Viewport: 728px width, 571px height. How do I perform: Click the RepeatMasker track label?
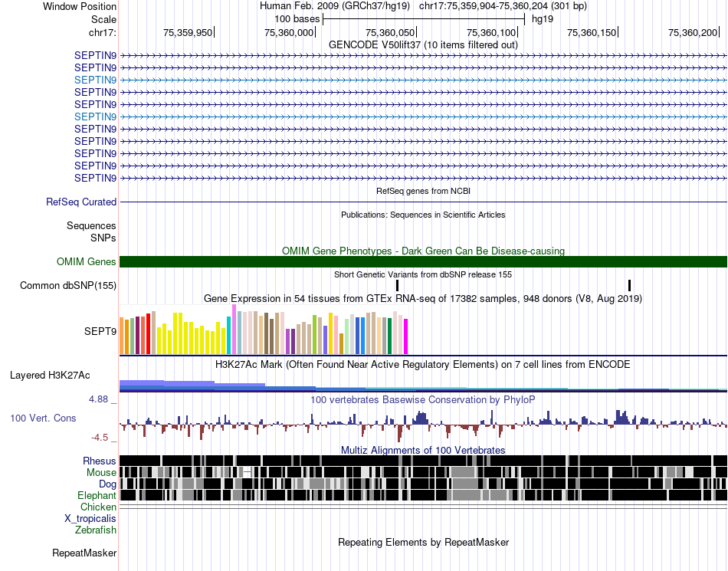click(84, 553)
